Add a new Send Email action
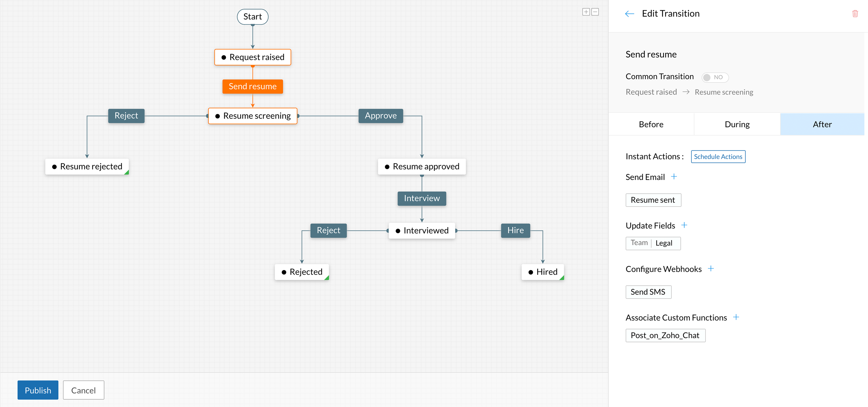The height and width of the screenshot is (407, 868). 674,177
